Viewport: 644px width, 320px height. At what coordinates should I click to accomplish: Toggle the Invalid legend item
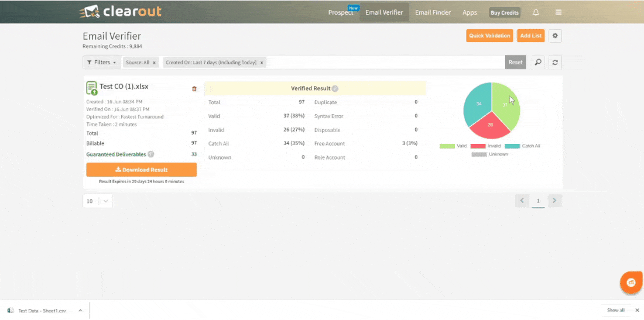[x=485, y=146]
